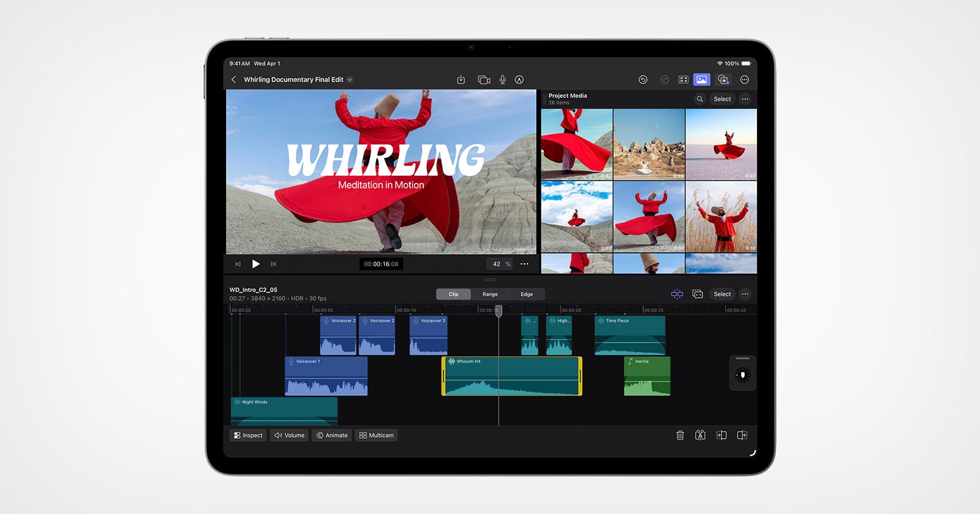Switch to Edge selection mode
Screen dimensions: 980x514
(x=527, y=294)
